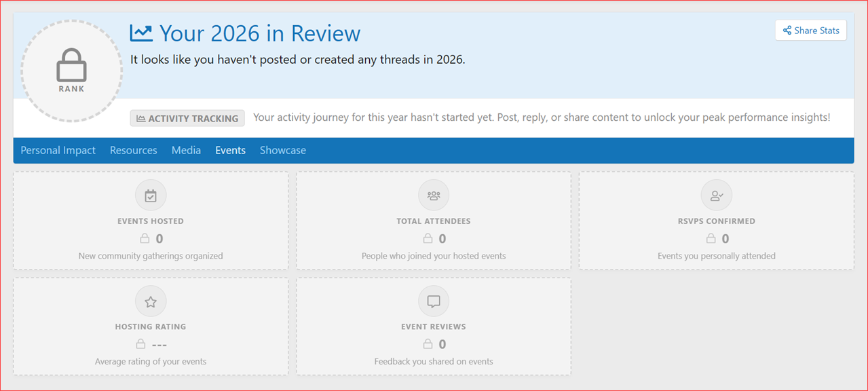This screenshot has height=391, width=868.
Task: Click the "RSVPS CONFIRMED" label
Action: coord(717,221)
